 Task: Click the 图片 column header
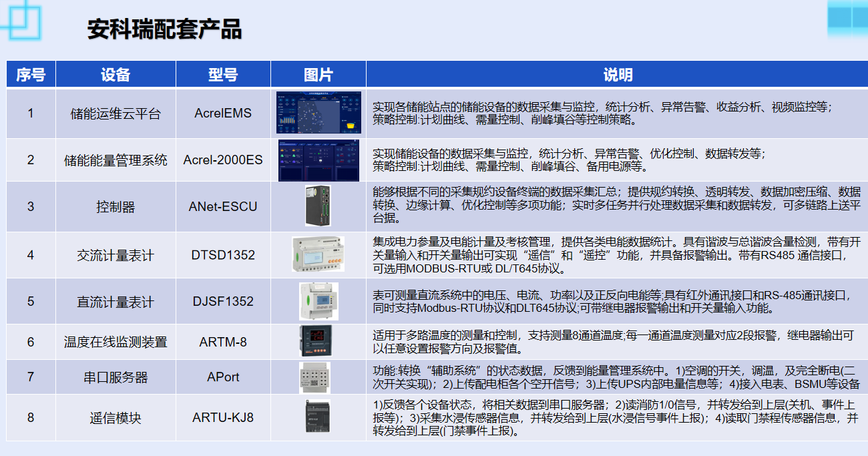[318, 75]
